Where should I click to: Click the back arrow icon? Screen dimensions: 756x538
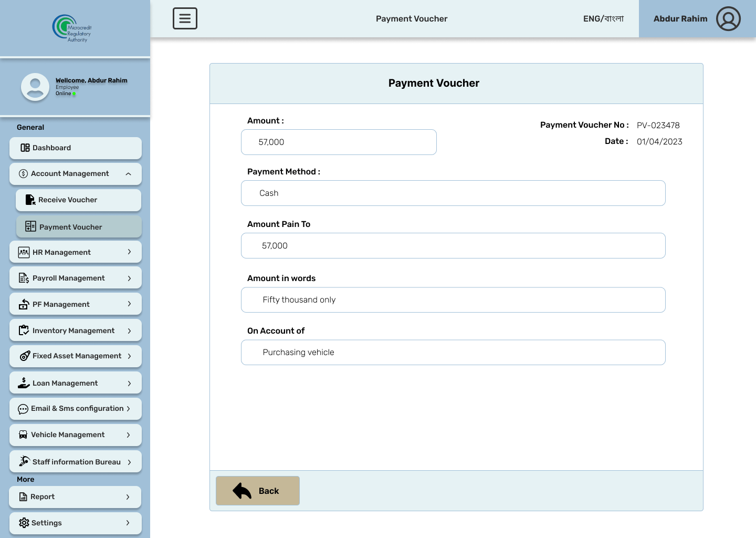pyautogui.click(x=242, y=491)
